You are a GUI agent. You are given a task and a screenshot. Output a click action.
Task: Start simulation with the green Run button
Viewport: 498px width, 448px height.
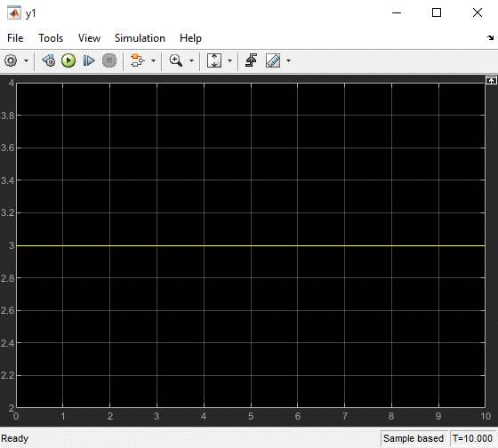point(68,60)
